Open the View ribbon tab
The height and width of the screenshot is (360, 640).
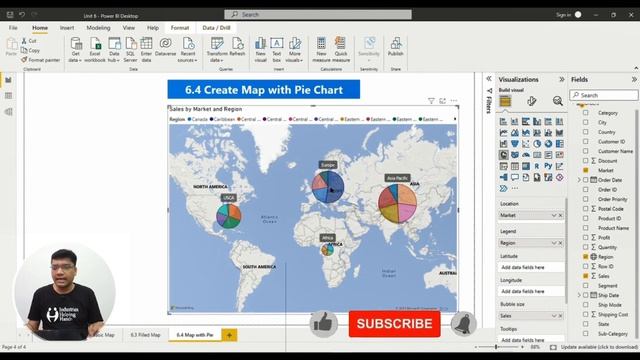tap(129, 28)
